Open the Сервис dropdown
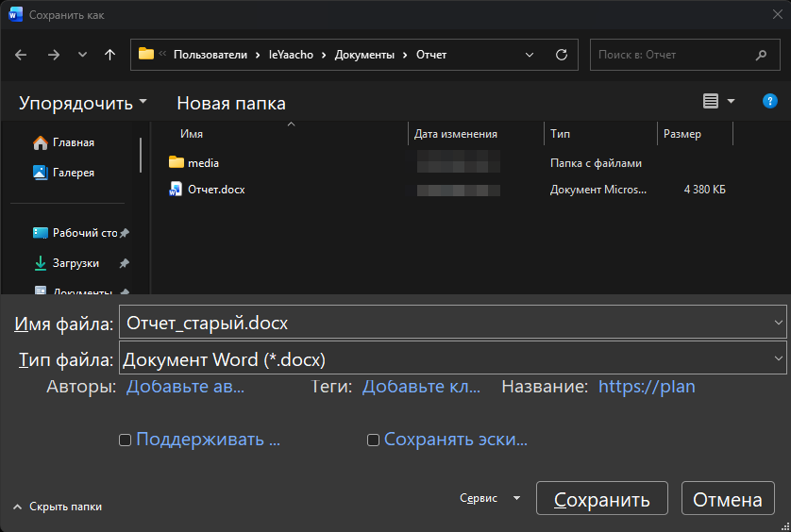Viewport: 791px width, 532px height. click(490, 498)
